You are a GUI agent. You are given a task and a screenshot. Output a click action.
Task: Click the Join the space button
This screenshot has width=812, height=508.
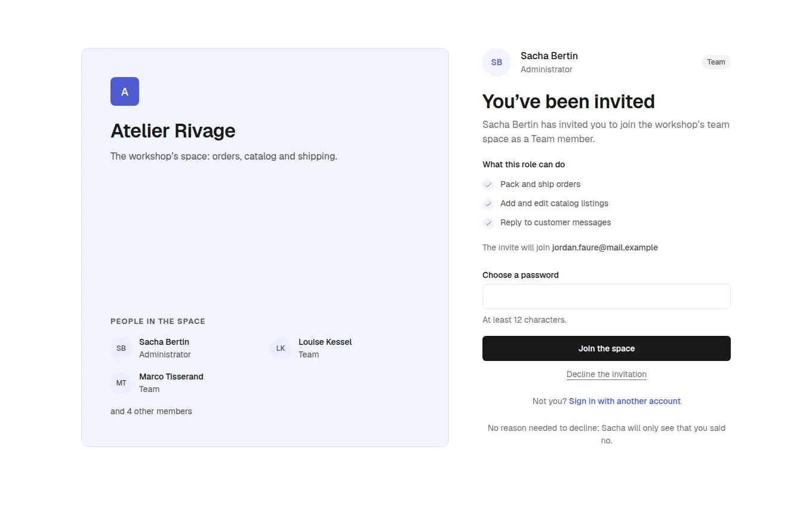[607, 348]
